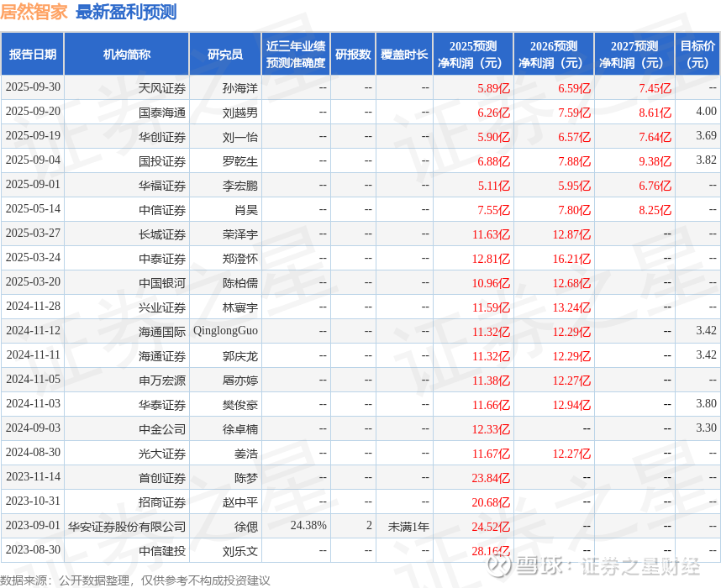
Task: Click 13.24亿 forecast value
Action: pyautogui.click(x=571, y=307)
